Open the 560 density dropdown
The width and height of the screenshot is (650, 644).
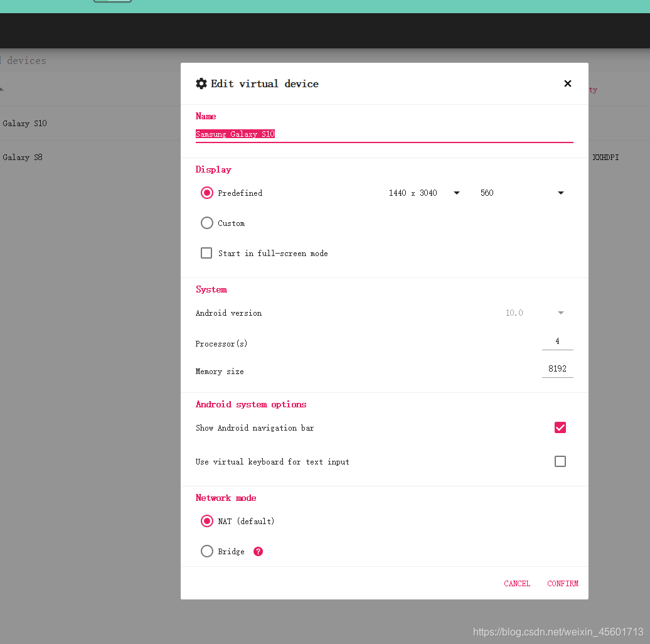pyautogui.click(x=522, y=193)
